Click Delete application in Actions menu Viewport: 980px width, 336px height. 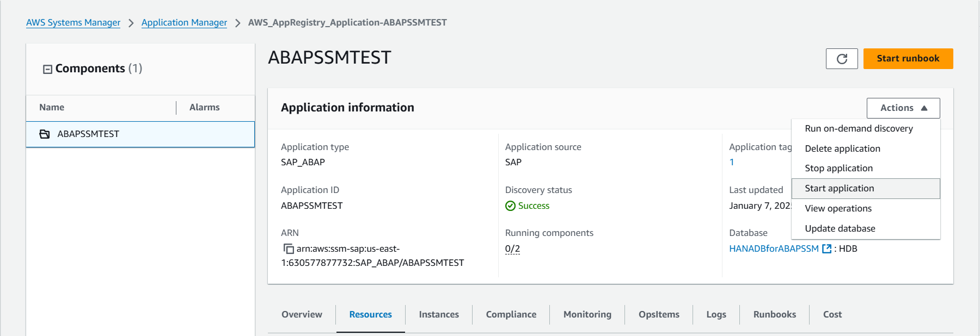[842, 149]
